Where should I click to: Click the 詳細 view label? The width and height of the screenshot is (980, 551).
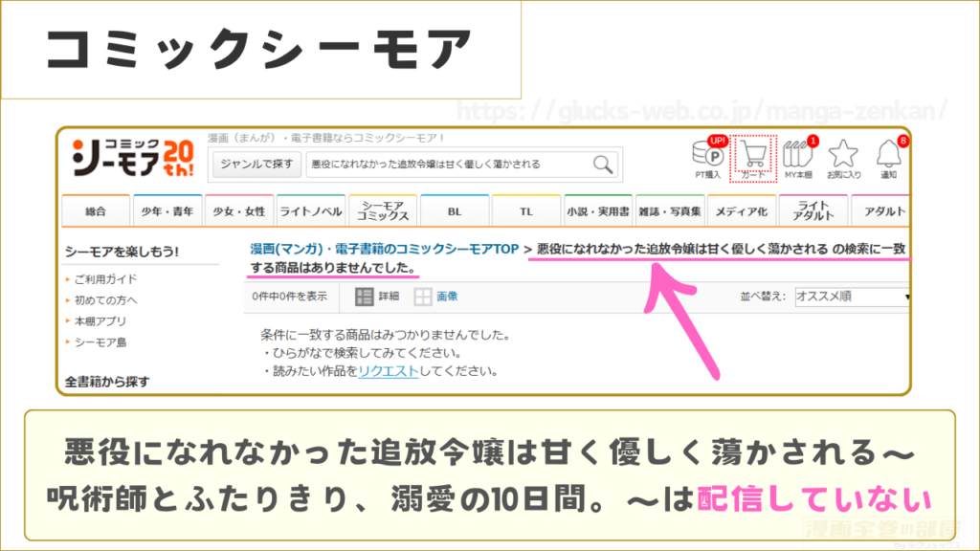pos(389,297)
